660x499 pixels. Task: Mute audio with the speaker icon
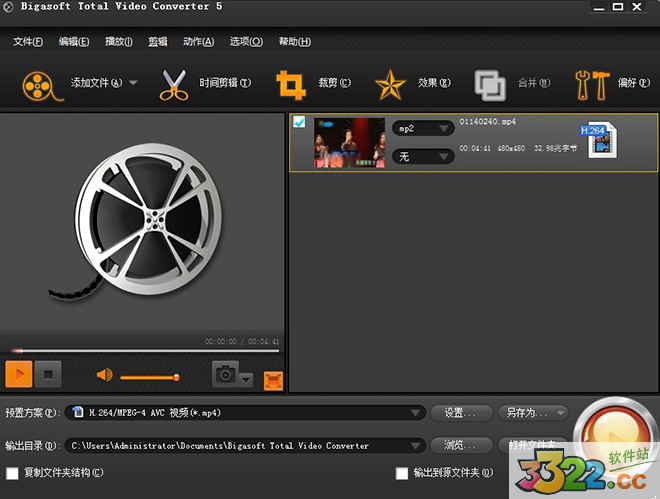104,374
